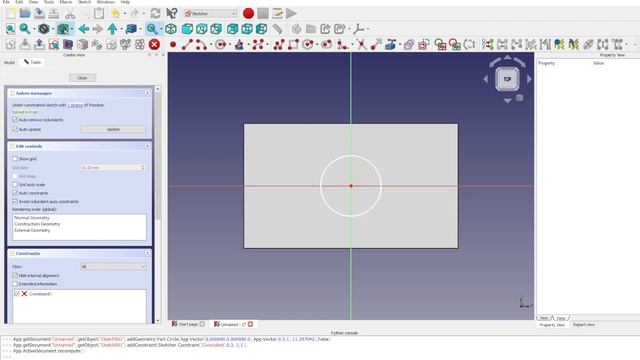Collapse the Constraints section

click(147, 253)
